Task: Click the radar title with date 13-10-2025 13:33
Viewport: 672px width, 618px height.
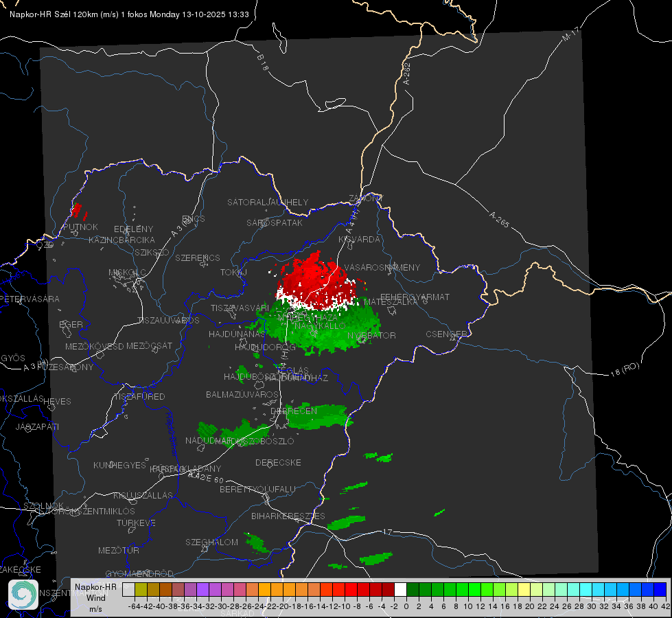Action: coord(129,14)
